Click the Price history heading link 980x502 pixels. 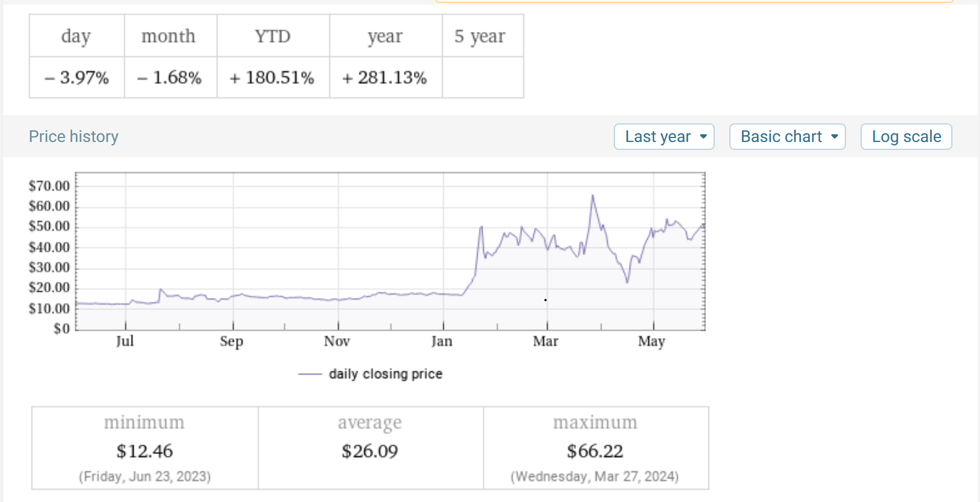click(74, 137)
